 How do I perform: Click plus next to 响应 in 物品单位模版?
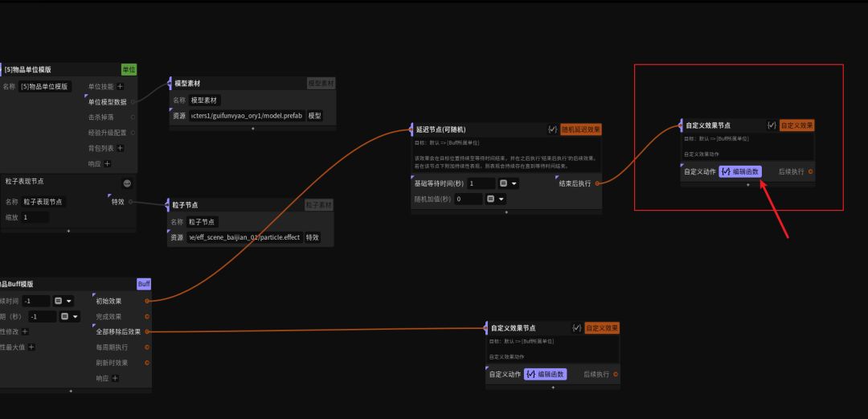(x=108, y=164)
